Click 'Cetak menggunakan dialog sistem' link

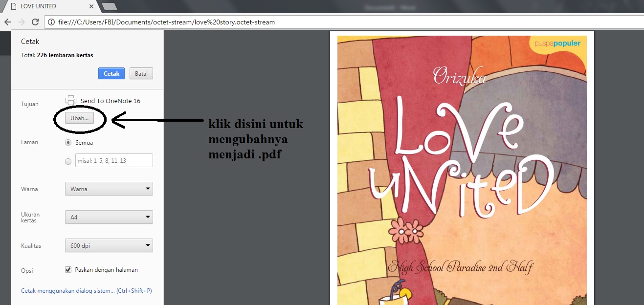[x=87, y=291]
